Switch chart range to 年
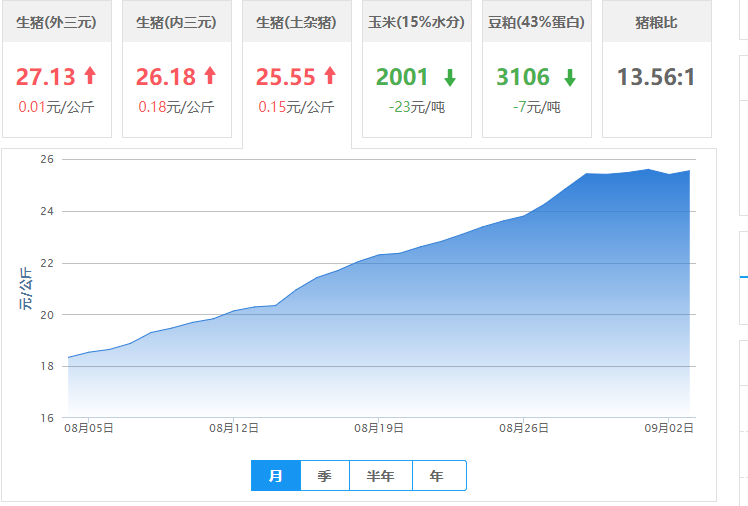 pyautogui.click(x=439, y=475)
